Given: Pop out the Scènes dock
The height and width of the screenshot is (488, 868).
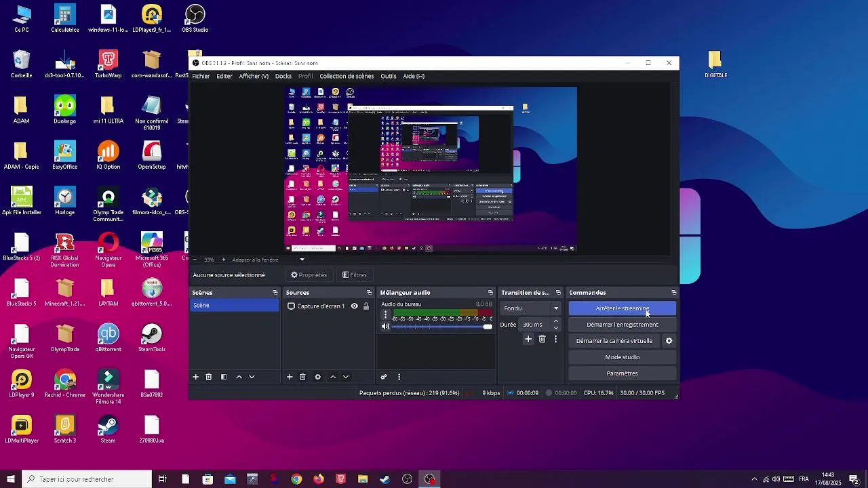Looking at the screenshot, I should [275, 293].
